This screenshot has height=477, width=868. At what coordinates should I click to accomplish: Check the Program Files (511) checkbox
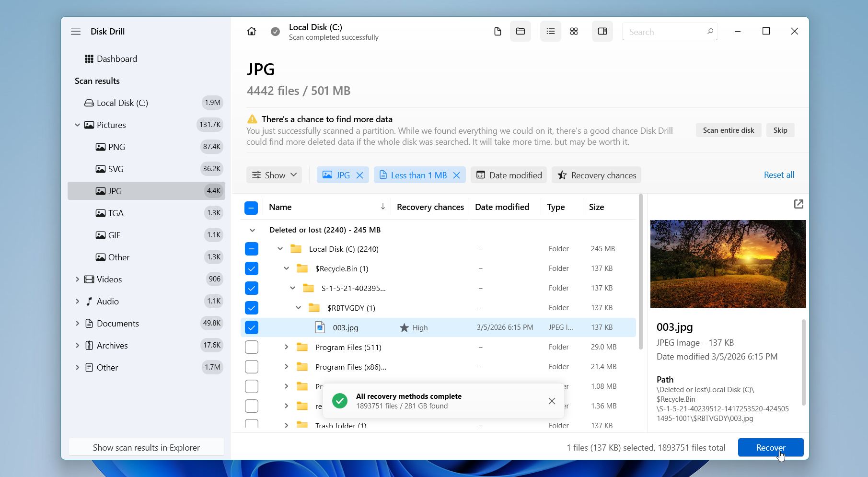(252, 347)
